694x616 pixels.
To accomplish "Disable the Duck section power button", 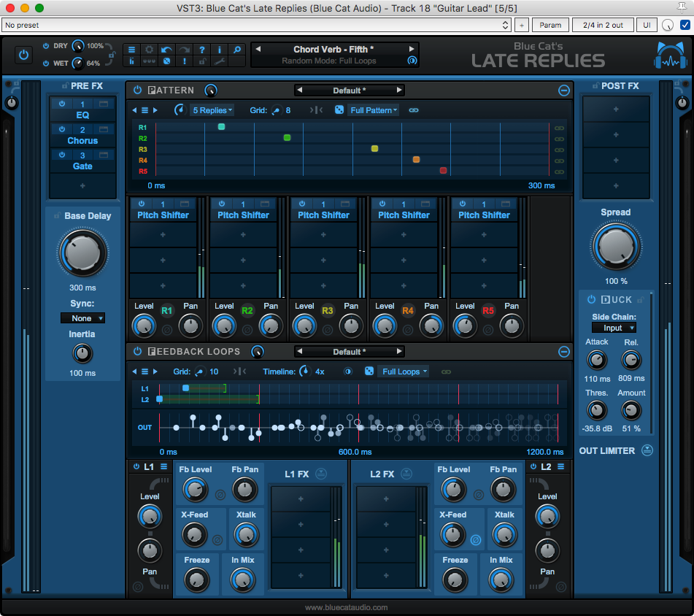I will [x=592, y=299].
